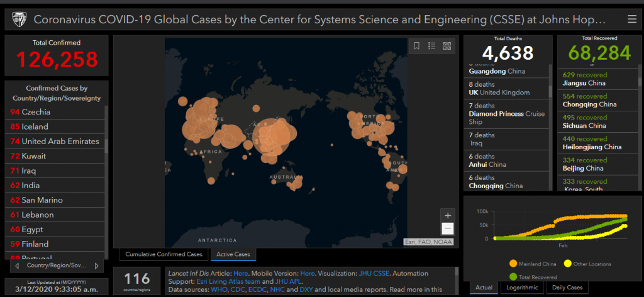Image resolution: width=644 pixels, height=297 pixels.
Task: Select Chongqing China 554 recovered entry
Action: click(597, 100)
